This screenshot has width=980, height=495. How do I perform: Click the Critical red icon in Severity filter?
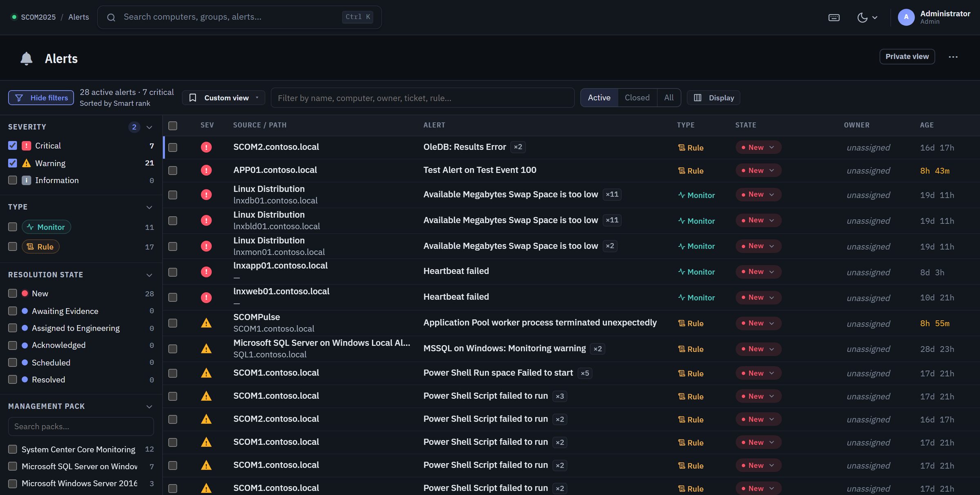[26, 146]
